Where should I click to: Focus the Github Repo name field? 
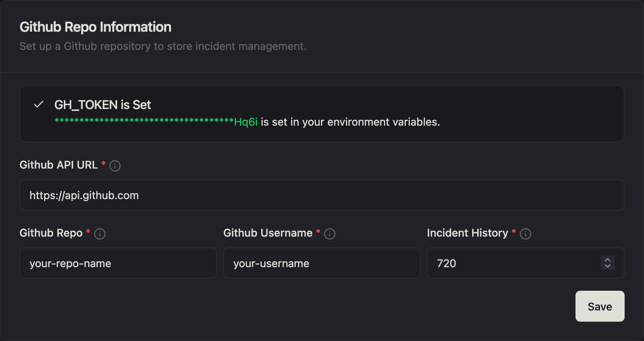pos(118,263)
